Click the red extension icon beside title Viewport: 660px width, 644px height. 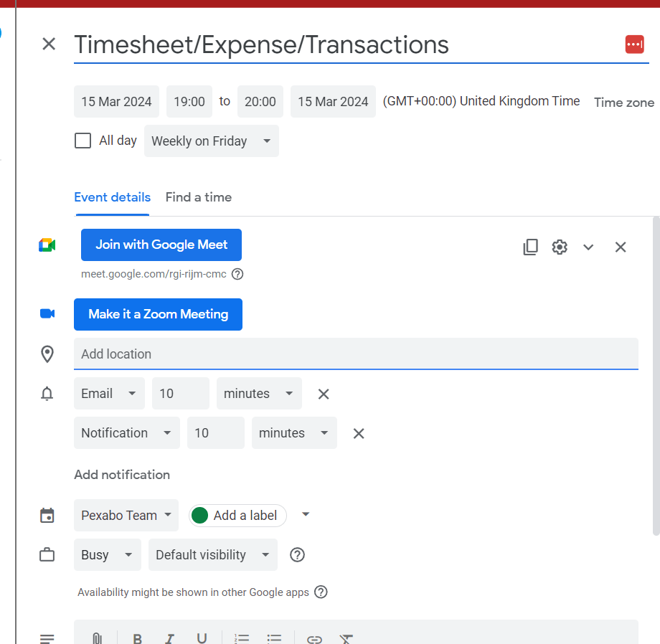coord(634,44)
